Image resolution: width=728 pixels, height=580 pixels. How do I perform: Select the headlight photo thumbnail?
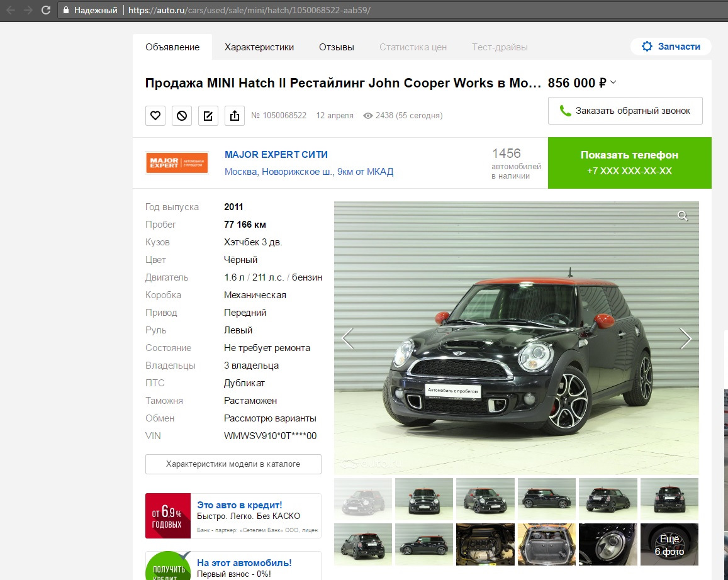click(607, 544)
